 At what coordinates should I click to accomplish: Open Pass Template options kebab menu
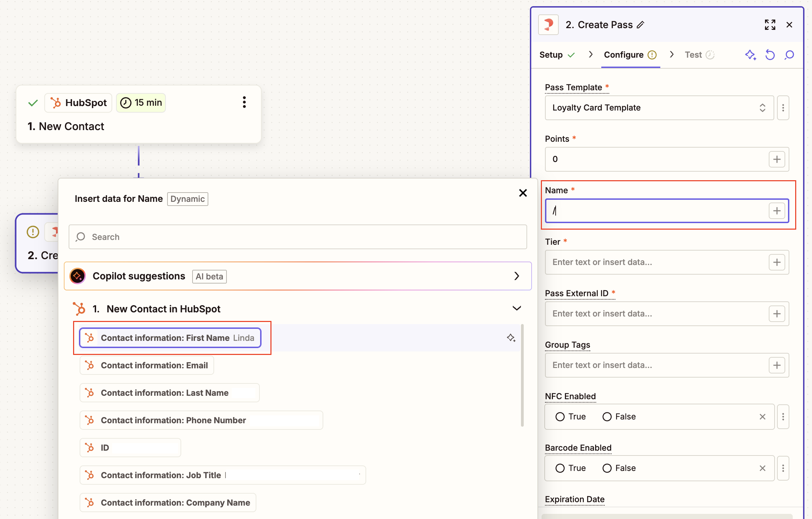point(783,108)
